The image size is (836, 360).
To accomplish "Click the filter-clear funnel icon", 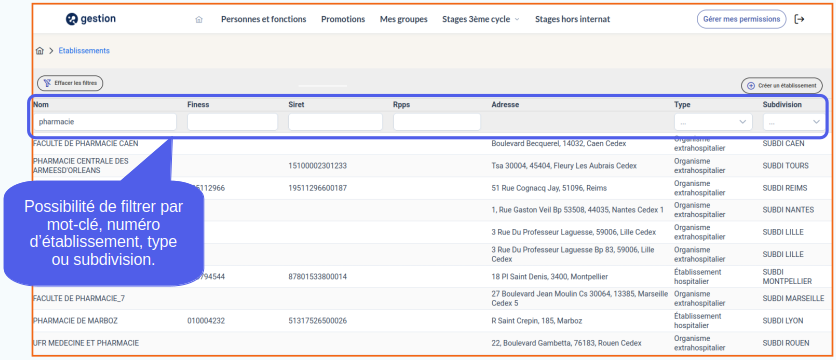I will [47, 83].
